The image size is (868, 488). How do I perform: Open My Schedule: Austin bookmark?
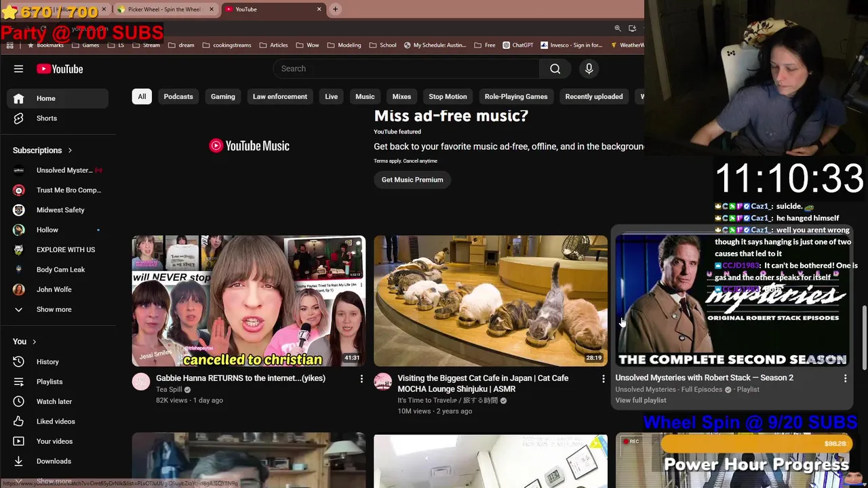pos(435,45)
